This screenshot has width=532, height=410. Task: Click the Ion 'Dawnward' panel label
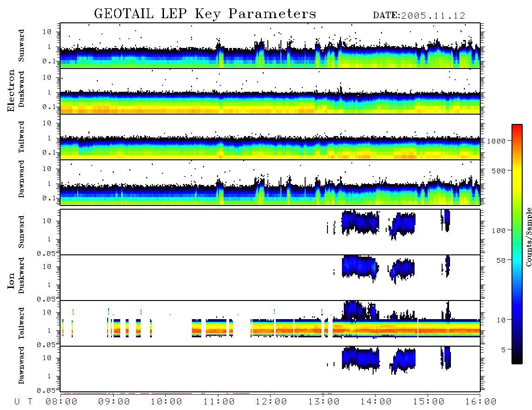click(21, 365)
